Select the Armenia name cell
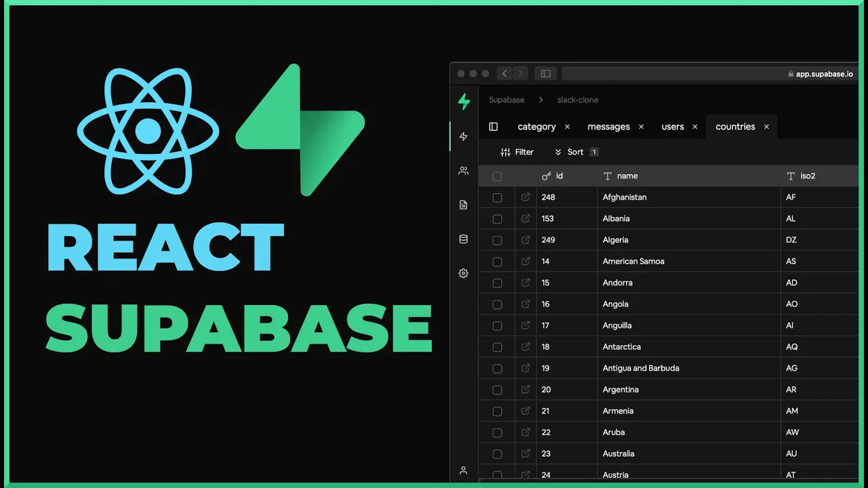Viewport: 868px width, 488px height. (x=689, y=411)
